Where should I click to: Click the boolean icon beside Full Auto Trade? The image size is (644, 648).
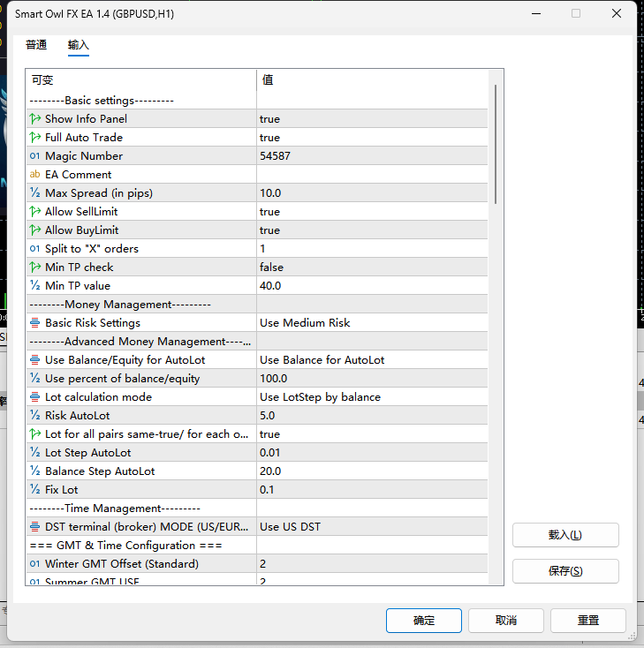(35, 138)
